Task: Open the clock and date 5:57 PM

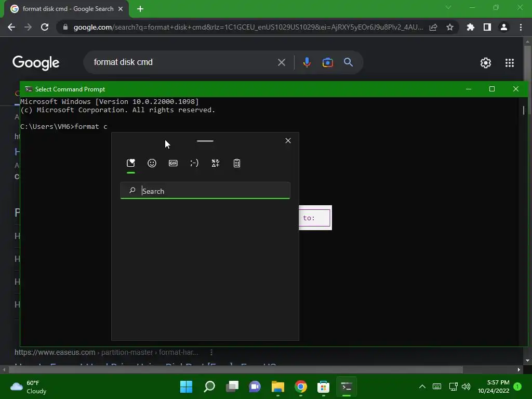Action: [494, 387]
